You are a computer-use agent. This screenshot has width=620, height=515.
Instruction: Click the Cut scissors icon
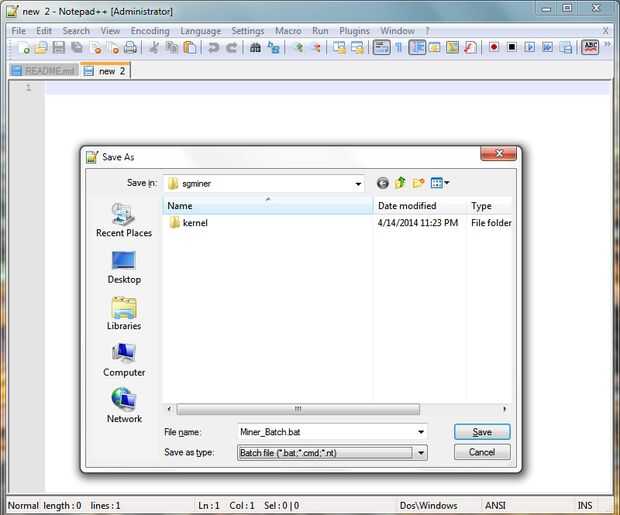(154, 48)
